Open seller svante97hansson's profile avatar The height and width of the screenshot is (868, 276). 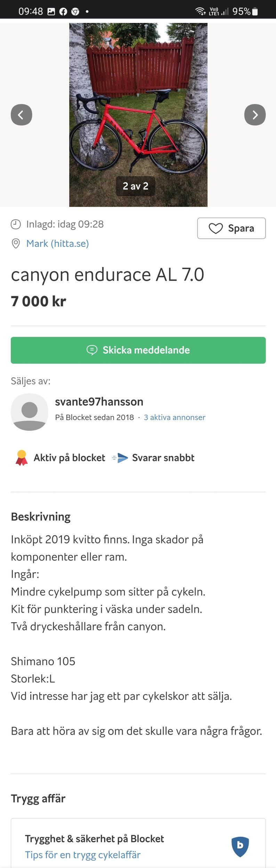[x=30, y=412]
